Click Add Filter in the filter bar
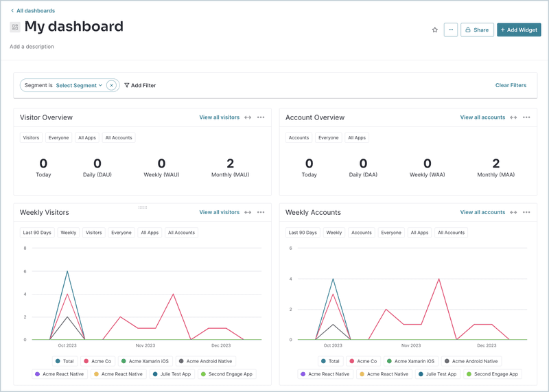This screenshot has width=549, height=392. click(x=140, y=86)
